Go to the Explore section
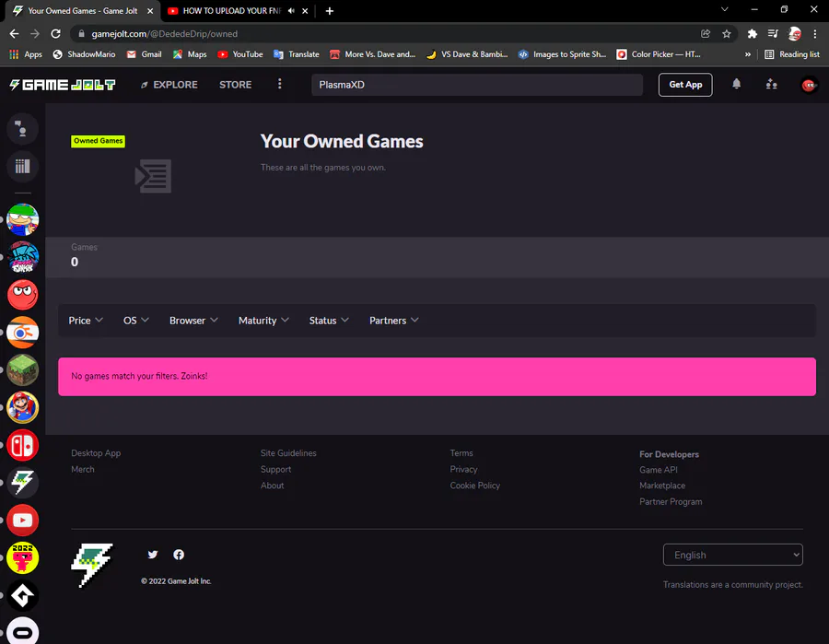Screen dimensions: 829x644 169,85
